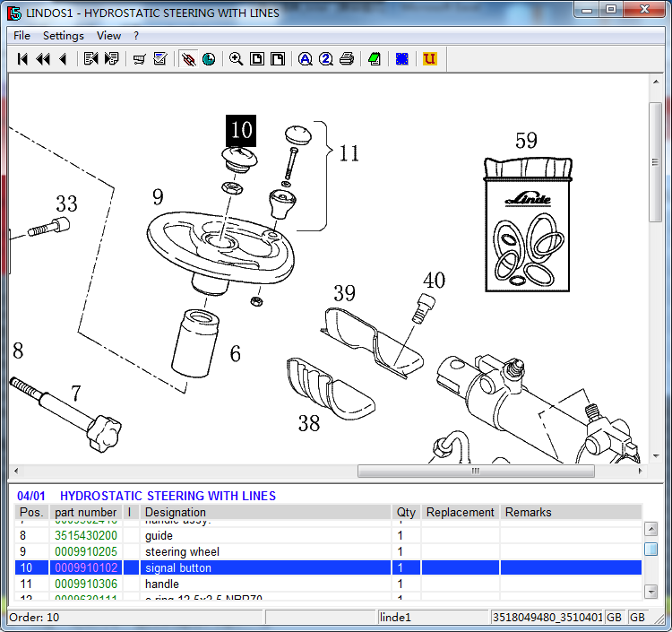
Task: Open the shopping cart order icon
Action: pos(139,59)
